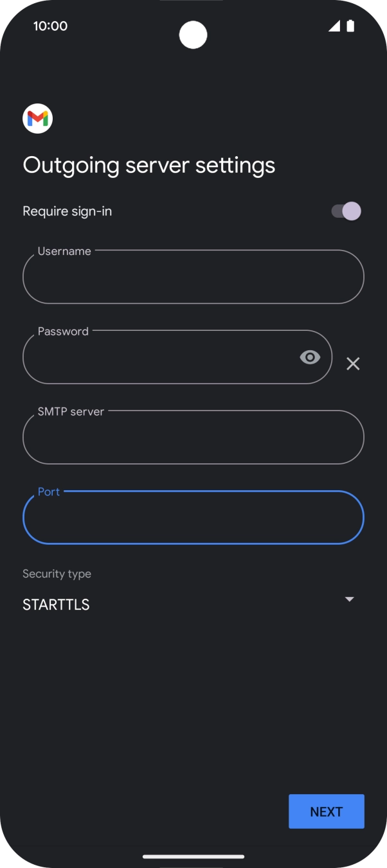The width and height of the screenshot is (387, 868).
Task: Tap the clock in the status bar
Action: pos(50,26)
